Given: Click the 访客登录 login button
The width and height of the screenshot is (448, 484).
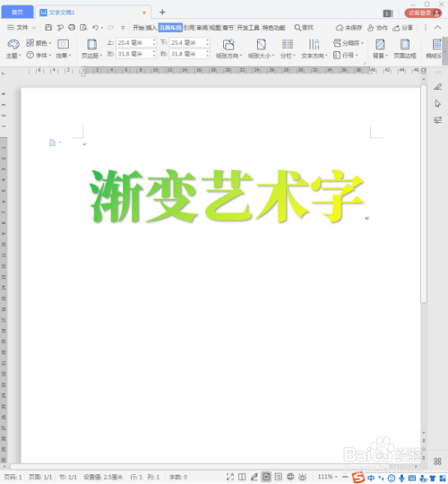Looking at the screenshot, I should pyautogui.click(x=423, y=13).
